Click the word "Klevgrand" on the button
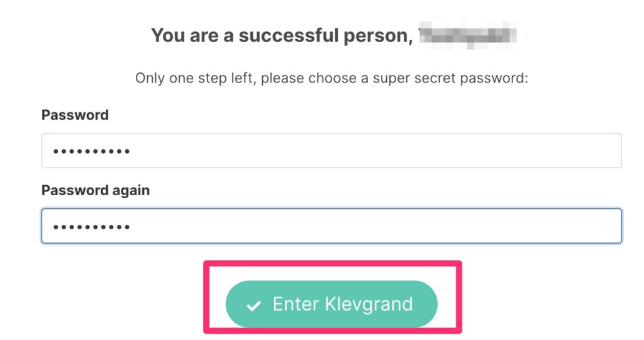644x340 pixels. coord(369,305)
